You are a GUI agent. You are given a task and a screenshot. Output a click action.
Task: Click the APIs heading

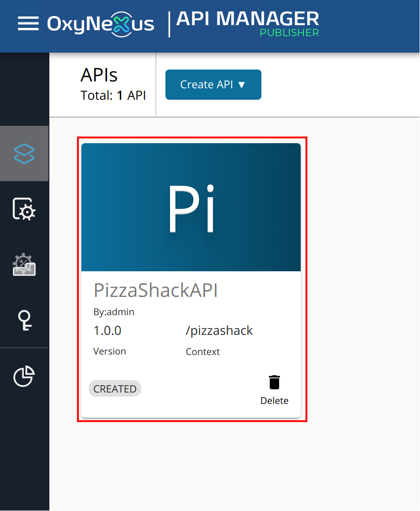coord(99,75)
